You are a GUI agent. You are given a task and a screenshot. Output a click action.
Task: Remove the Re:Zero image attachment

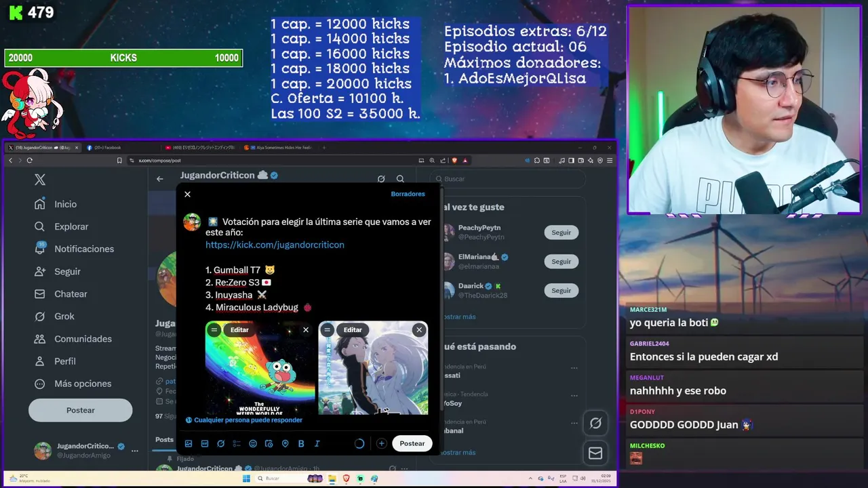click(x=419, y=329)
